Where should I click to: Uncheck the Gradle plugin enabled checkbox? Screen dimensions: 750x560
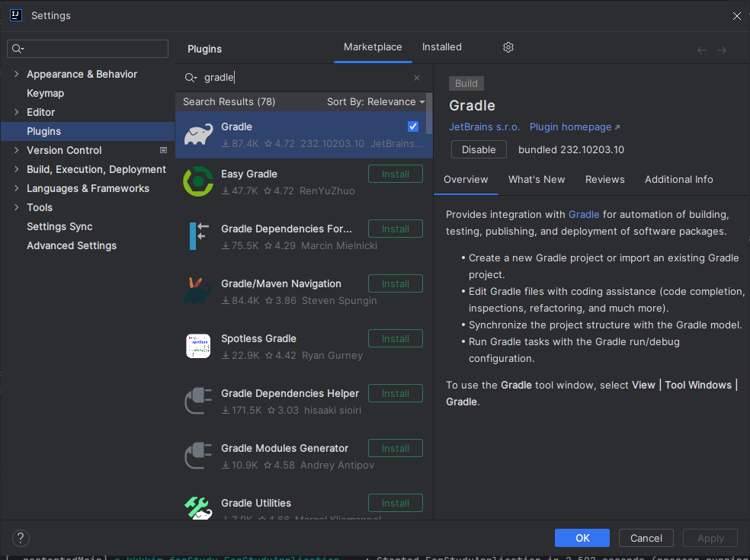(x=413, y=126)
